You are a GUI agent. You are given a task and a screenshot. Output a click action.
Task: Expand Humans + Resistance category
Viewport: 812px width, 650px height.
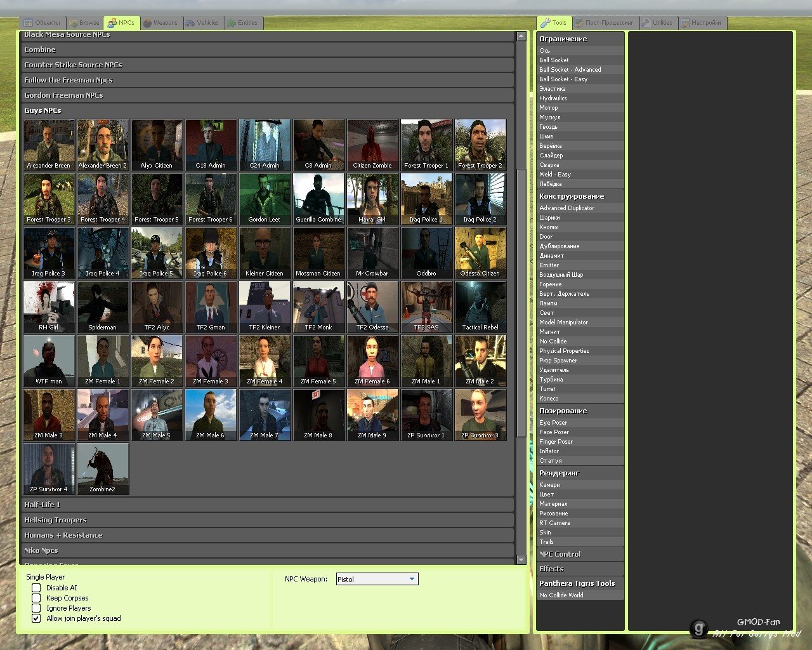(x=268, y=535)
